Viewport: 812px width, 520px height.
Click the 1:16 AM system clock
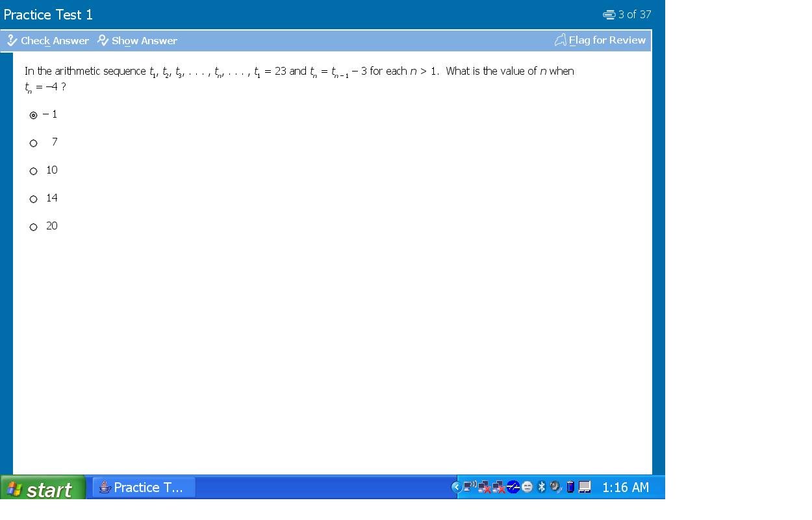coord(626,487)
